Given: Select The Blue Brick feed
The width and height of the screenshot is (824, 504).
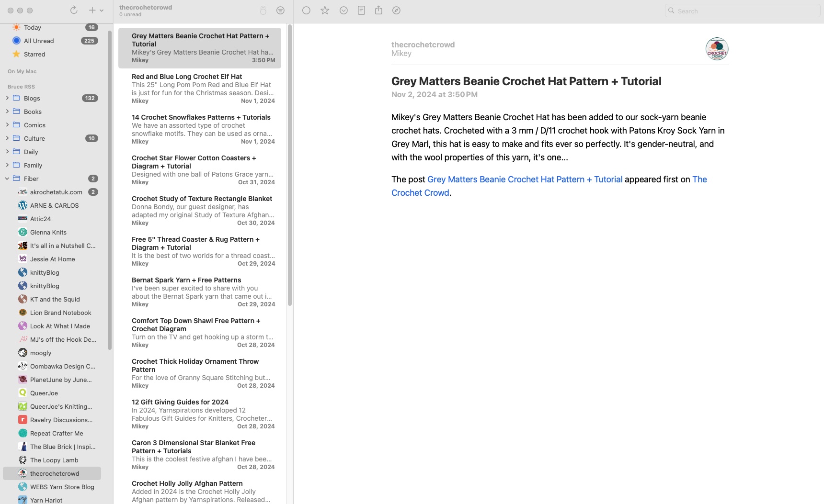Looking at the screenshot, I should [52, 447].
